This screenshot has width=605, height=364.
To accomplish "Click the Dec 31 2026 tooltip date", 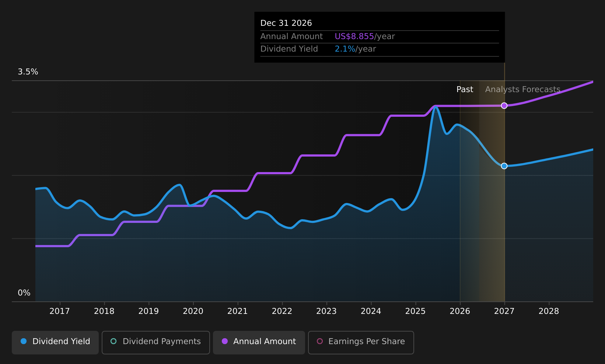I will (x=286, y=23).
